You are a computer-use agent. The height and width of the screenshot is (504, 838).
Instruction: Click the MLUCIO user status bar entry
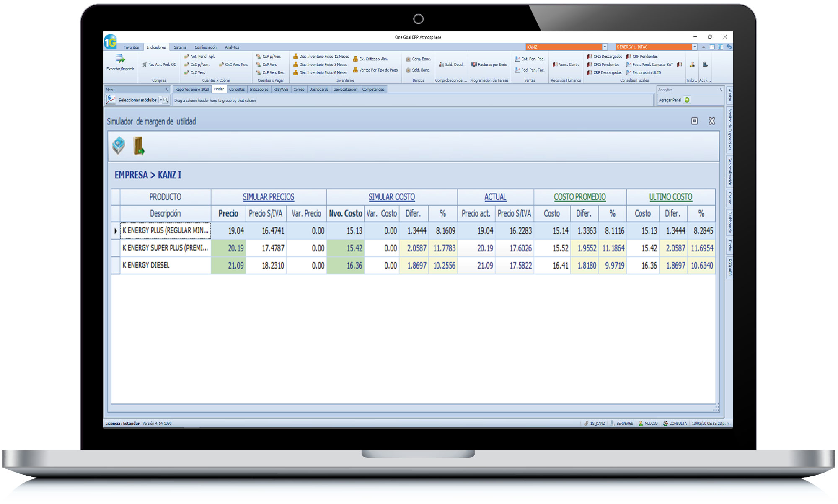pyautogui.click(x=648, y=424)
